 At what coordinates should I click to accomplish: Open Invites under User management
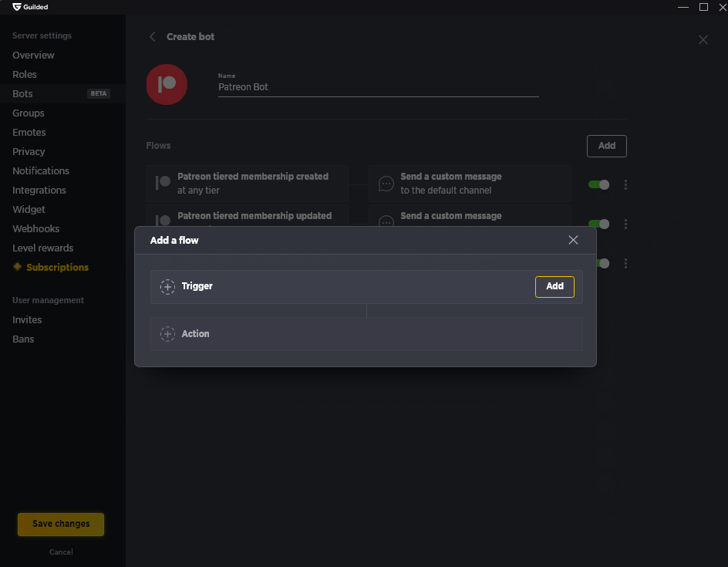[27, 320]
